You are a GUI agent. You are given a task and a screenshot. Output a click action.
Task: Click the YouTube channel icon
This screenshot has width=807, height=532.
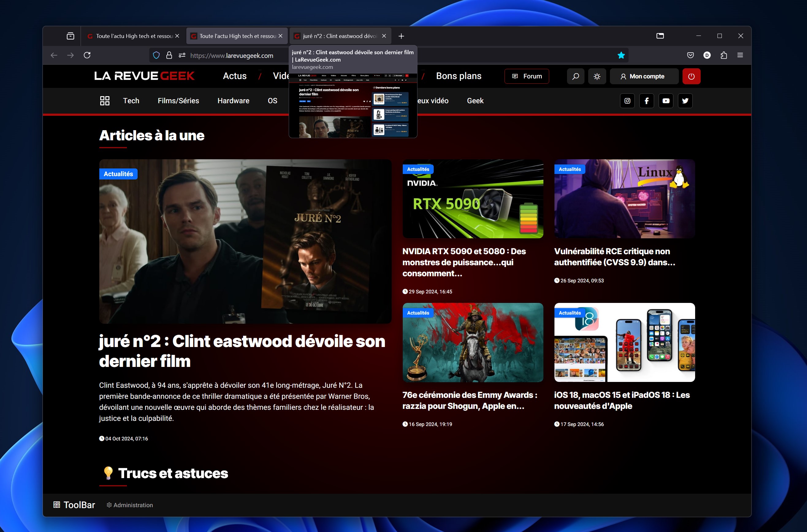click(666, 101)
